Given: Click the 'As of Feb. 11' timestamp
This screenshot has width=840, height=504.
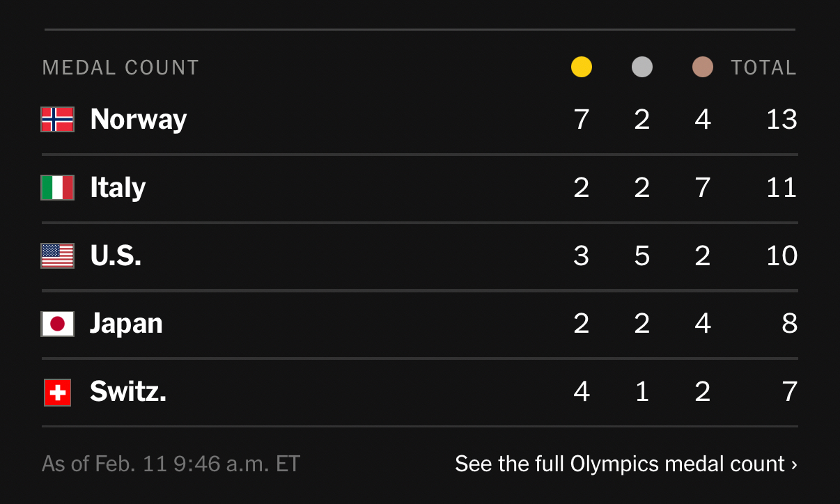Looking at the screenshot, I should [x=171, y=464].
